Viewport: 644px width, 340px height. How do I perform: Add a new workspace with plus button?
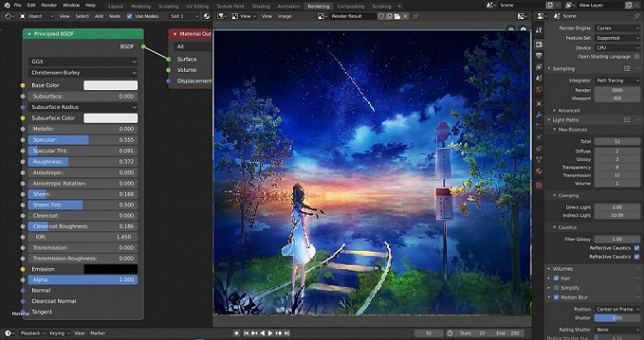click(399, 6)
